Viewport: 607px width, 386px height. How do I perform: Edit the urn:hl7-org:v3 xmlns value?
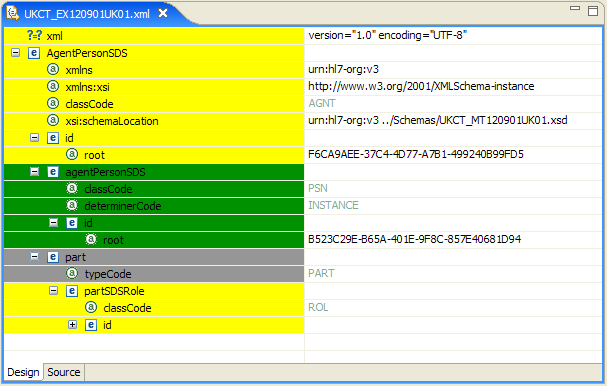click(343, 69)
